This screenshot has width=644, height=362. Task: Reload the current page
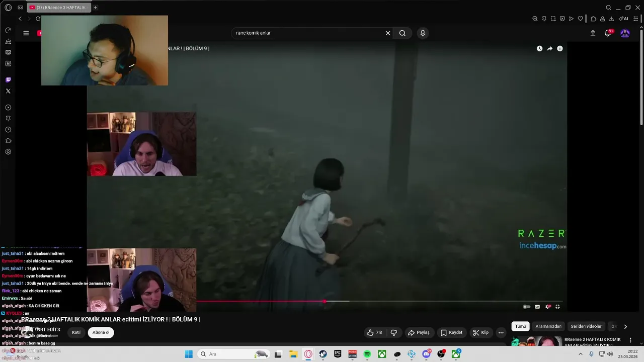coord(38,19)
